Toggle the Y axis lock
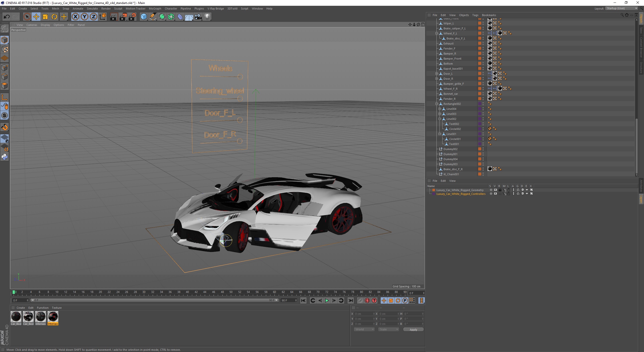Viewport: 644px width, 352px height. coord(85,17)
